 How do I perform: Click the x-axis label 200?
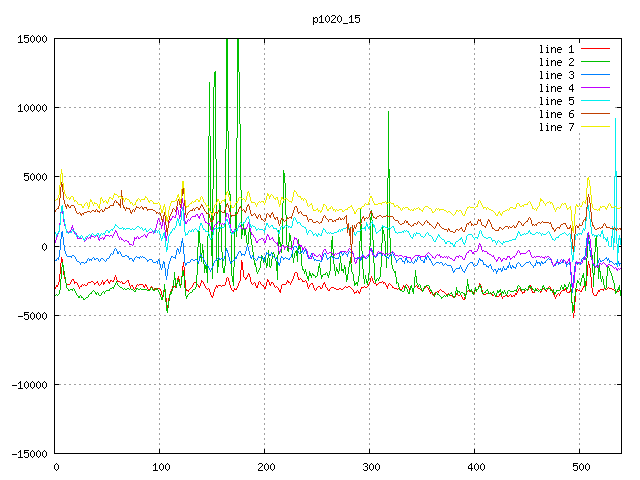pos(266,467)
